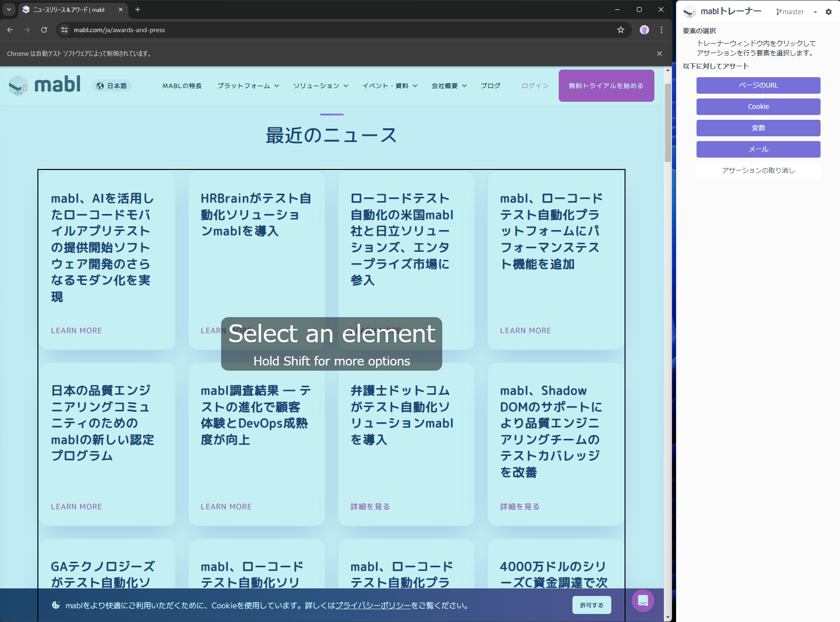Open site information icon in address bar
Viewport: 840px width, 622px height.
coord(64,30)
